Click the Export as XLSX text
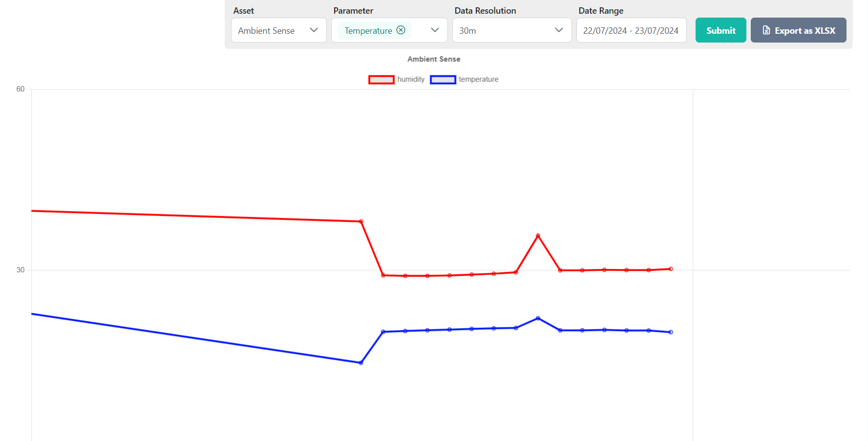 [804, 30]
